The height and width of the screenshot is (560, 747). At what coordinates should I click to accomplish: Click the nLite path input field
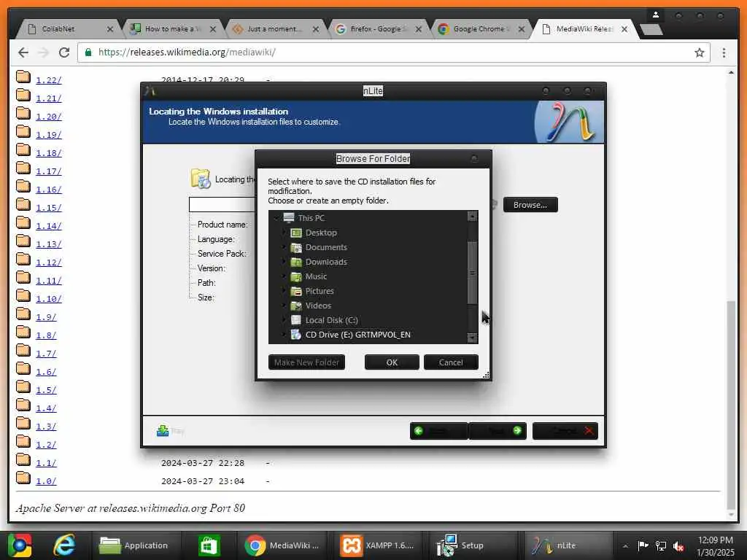coord(222,205)
